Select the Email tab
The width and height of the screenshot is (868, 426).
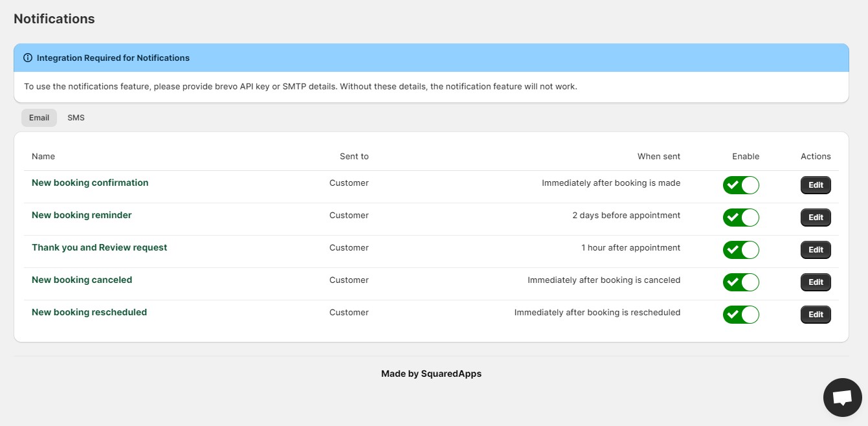(39, 118)
